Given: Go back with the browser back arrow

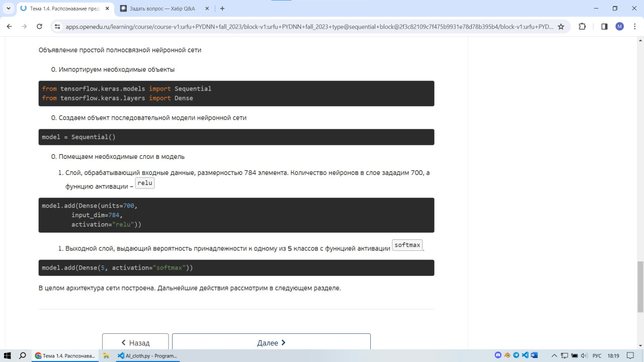Looking at the screenshot, I should coord(9,27).
